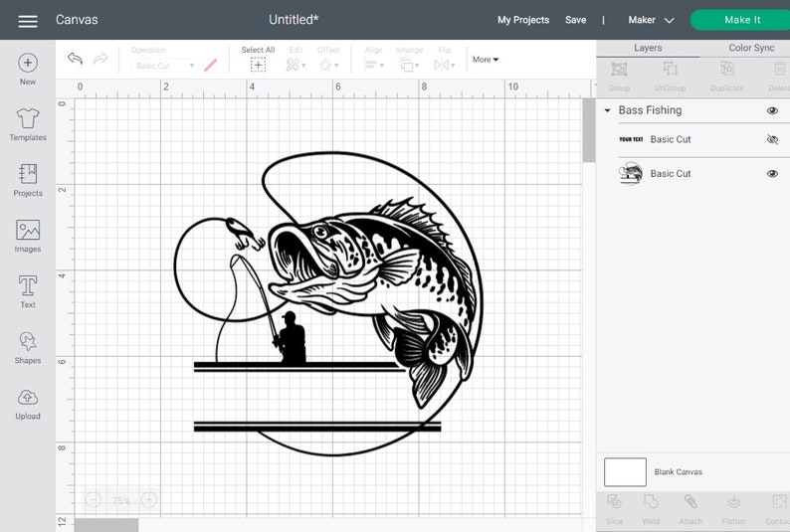Open the Images library

pos(28,230)
